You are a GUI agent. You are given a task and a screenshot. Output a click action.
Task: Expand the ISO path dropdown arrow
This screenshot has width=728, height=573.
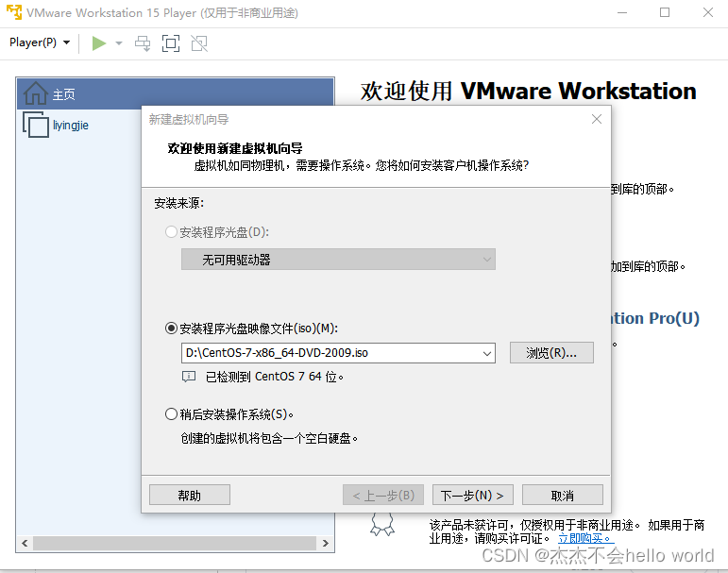click(x=487, y=353)
